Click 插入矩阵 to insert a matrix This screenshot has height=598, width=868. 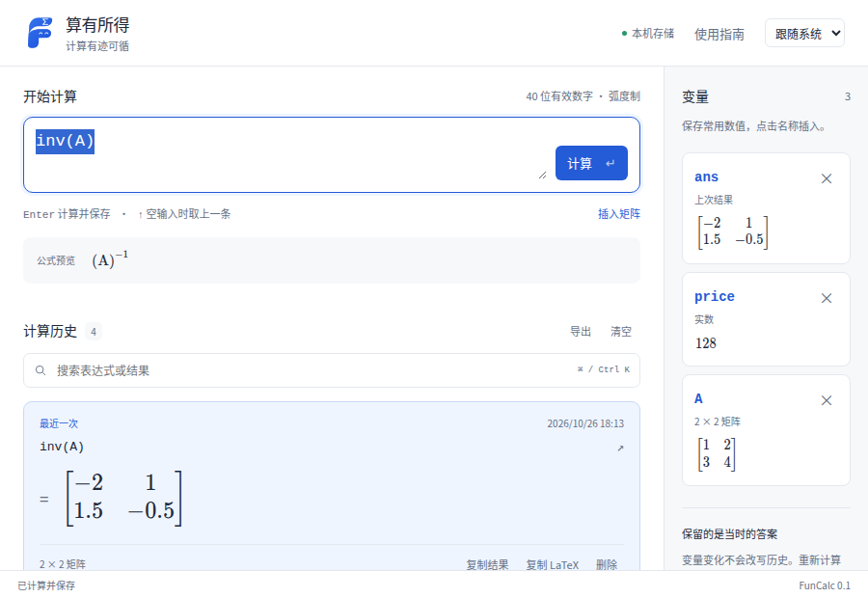pos(619,214)
